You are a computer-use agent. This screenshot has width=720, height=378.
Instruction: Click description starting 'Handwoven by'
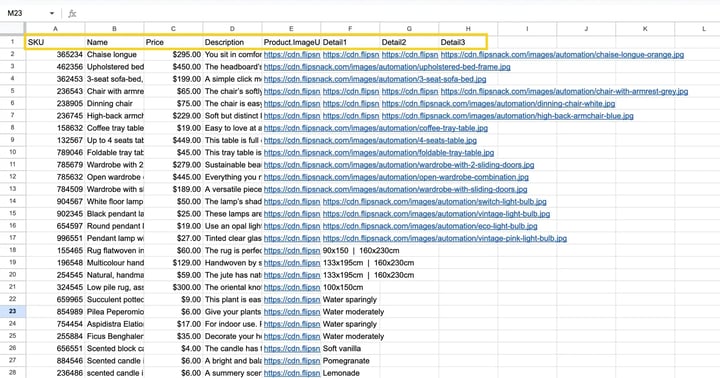[x=232, y=263]
